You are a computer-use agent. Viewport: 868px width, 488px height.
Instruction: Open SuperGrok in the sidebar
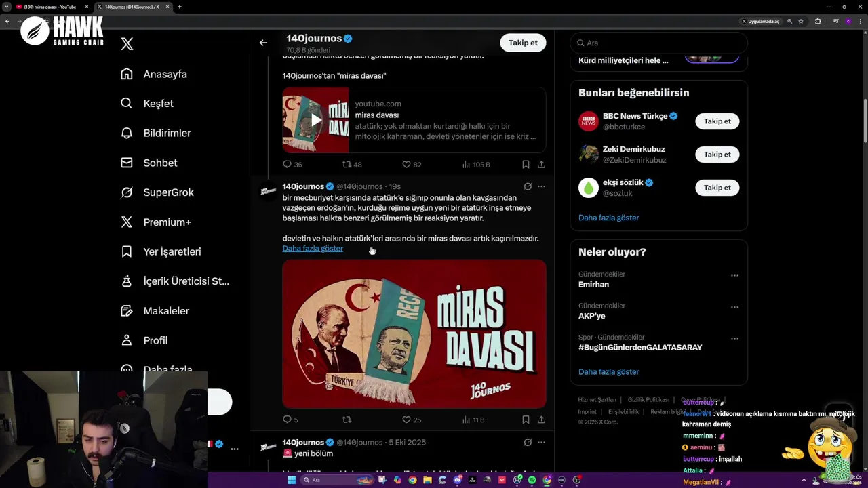157,192
